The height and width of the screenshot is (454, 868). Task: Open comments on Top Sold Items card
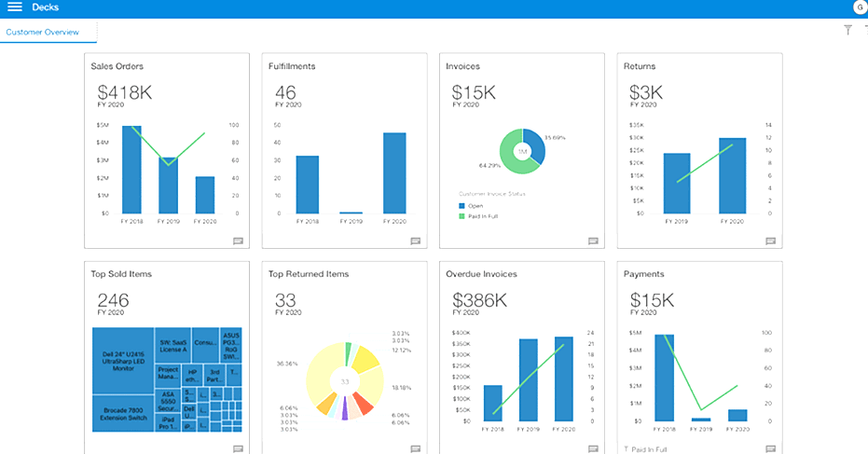[238, 448]
